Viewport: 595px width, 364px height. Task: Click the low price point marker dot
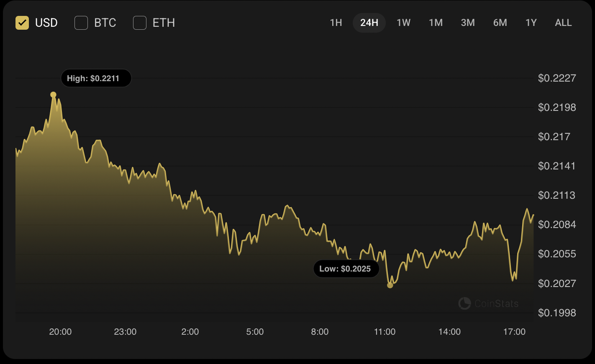point(390,285)
